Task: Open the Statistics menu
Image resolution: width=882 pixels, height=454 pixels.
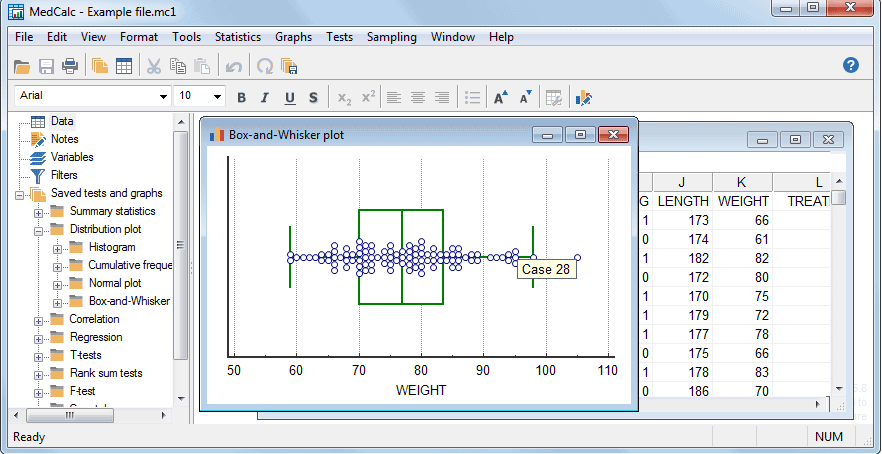Action: click(238, 37)
